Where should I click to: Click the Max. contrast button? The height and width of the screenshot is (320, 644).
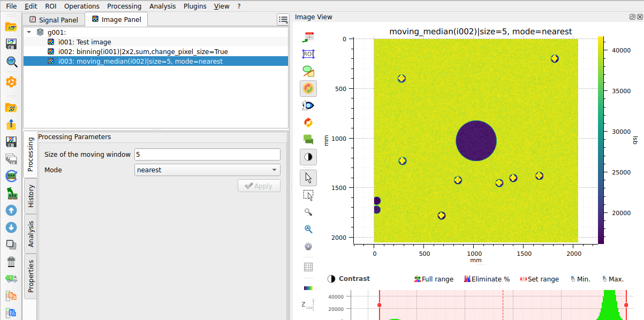613,279
